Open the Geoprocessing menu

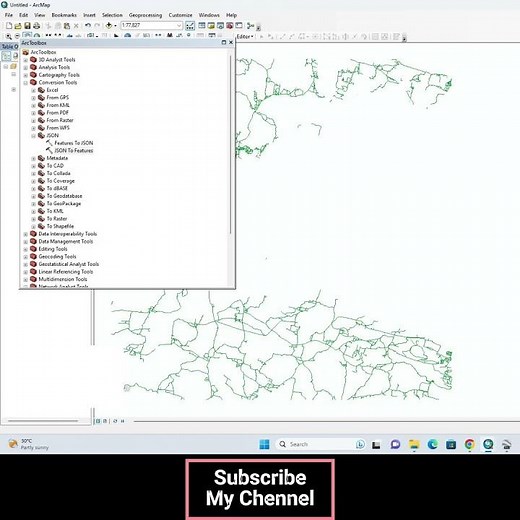click(x=145, y=15)
